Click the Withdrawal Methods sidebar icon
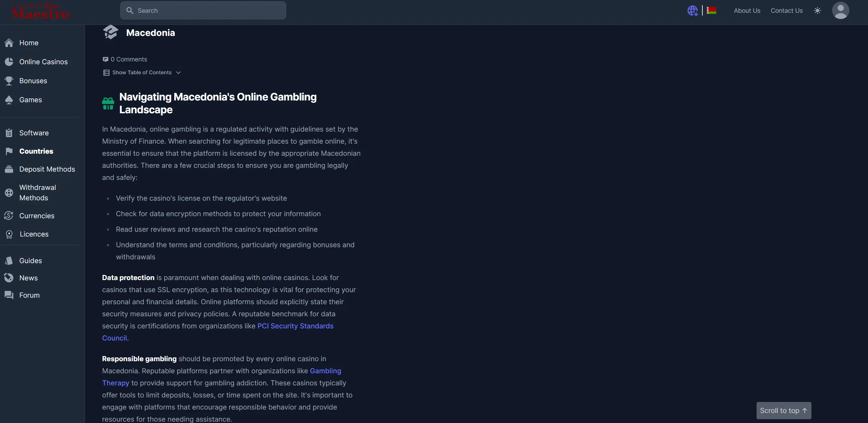This screenshot has width=868, height=423. pyautogui.click(x=9, y=193)
